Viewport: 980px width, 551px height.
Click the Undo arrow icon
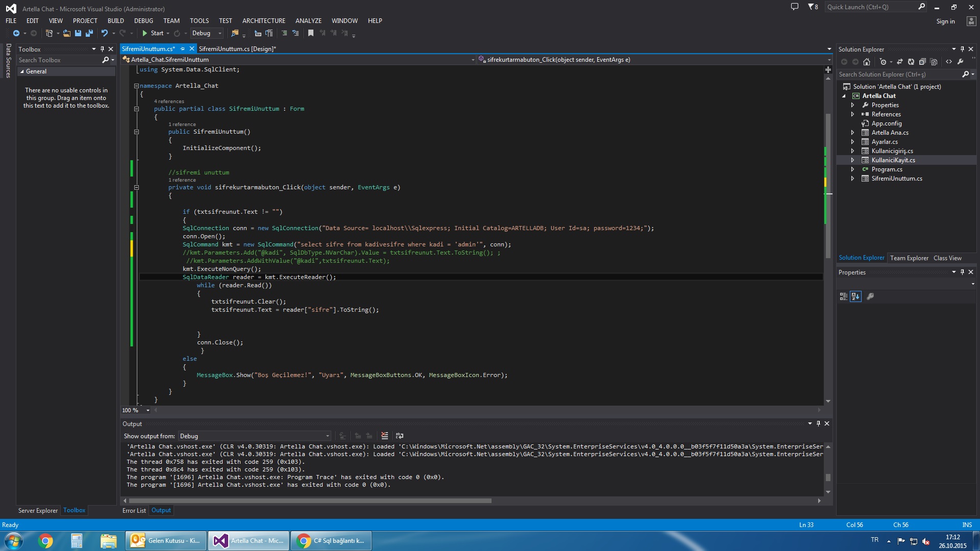pyautogui.click(x=105, y=33)
